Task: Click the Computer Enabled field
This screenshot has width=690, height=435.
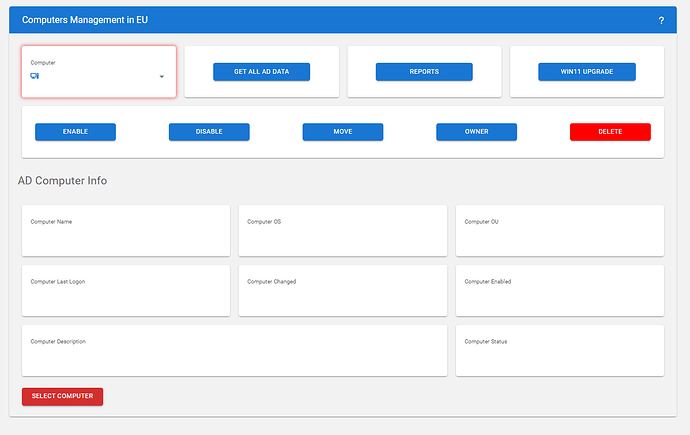Action: click(x=560, y=290)
